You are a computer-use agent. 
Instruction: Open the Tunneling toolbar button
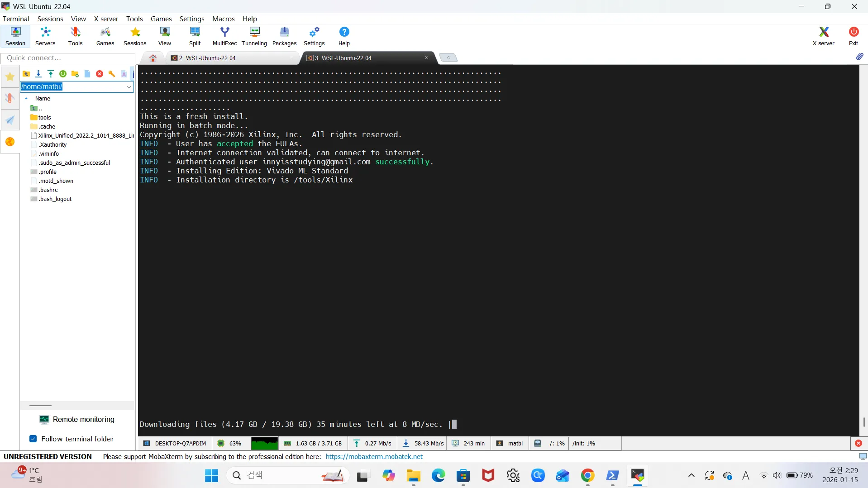pos(254,36)
